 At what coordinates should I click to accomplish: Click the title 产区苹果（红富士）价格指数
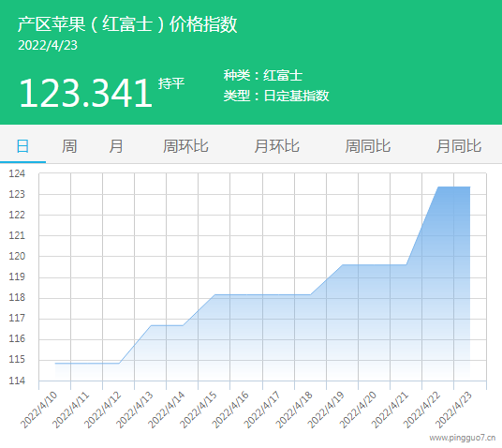point(127,24)
